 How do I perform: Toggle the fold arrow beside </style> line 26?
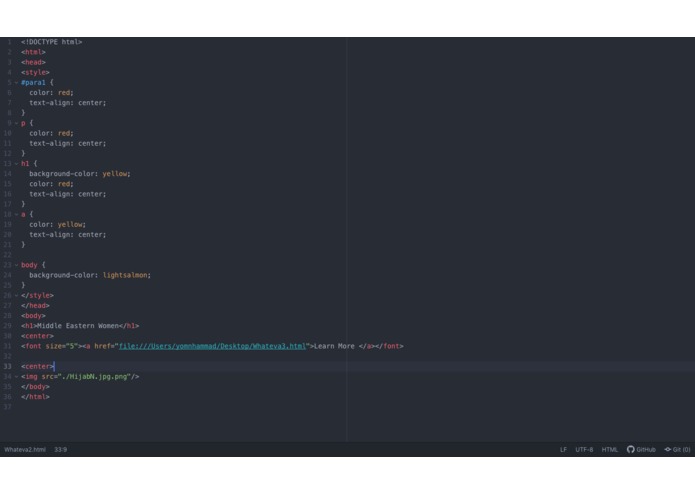click(x=16, y=296)
